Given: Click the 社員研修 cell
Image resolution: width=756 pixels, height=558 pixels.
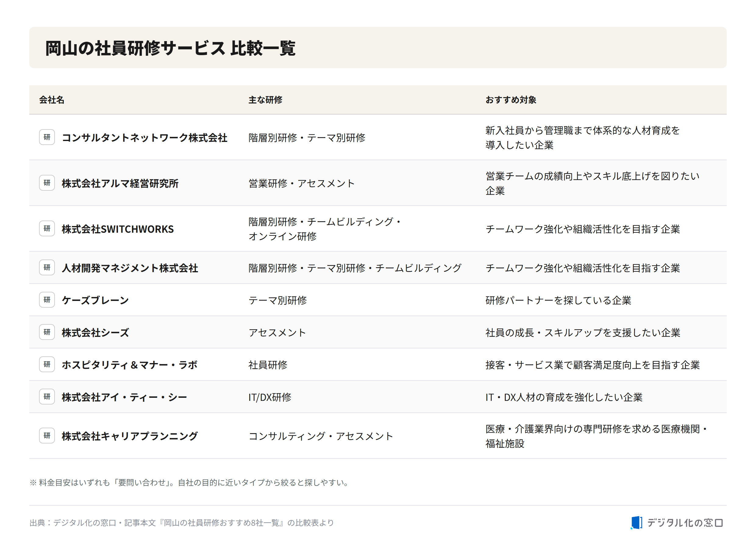Looking at the screenshot, I should click(268, 365).
